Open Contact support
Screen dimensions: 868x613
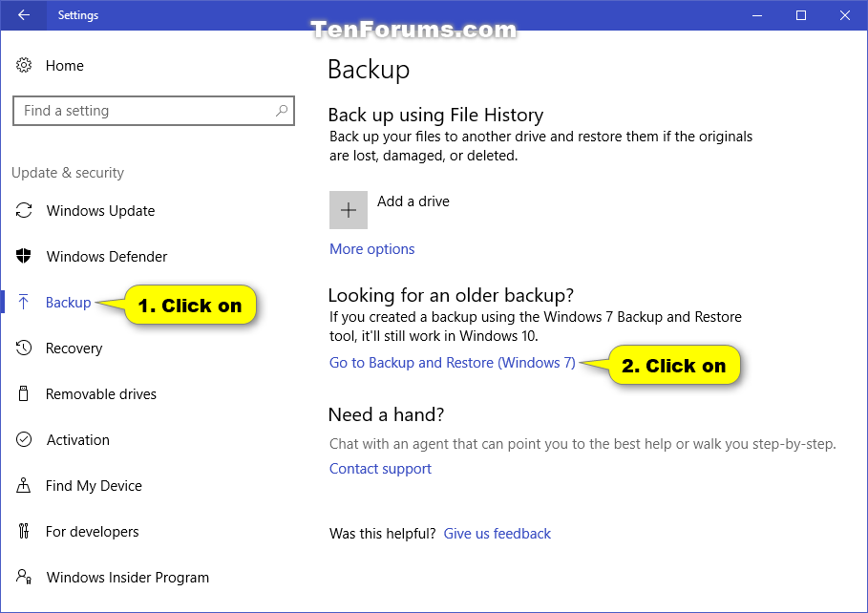click(379, 468)
